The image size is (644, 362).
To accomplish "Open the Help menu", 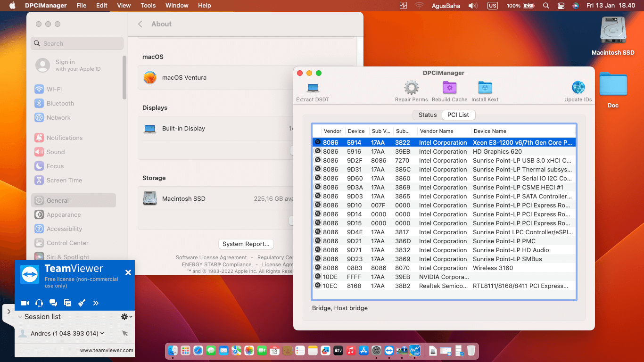I will 205,6.
